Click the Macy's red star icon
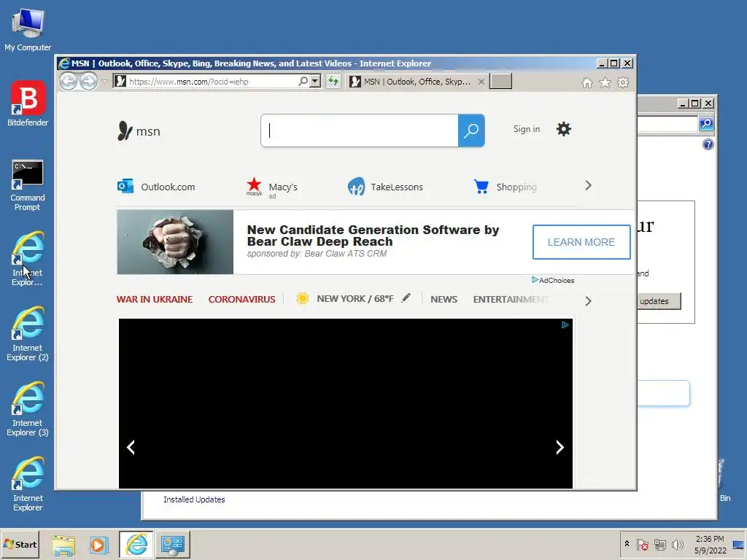747x560 pixels. click(254, 186)
